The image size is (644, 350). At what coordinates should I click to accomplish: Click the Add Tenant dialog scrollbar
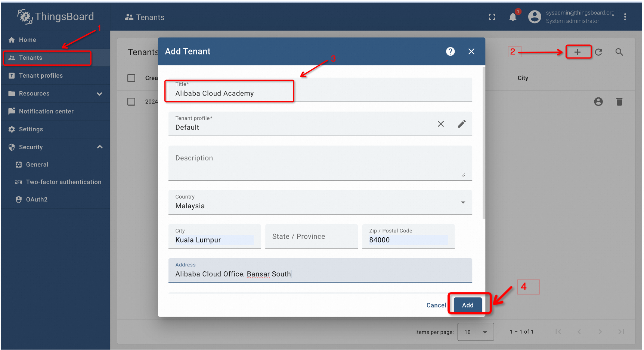click(484, 143)
